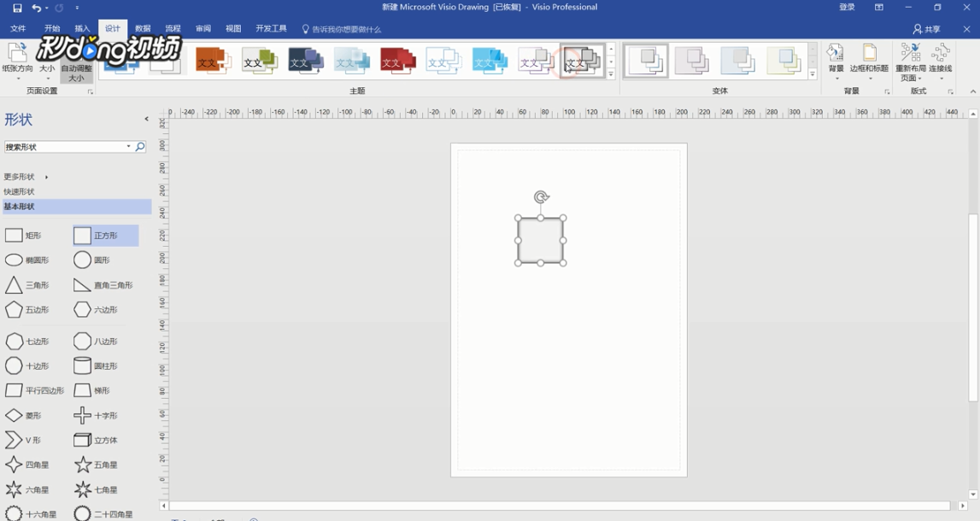Select the first variant swatch

pyautogui.click(x=646, y=61)
